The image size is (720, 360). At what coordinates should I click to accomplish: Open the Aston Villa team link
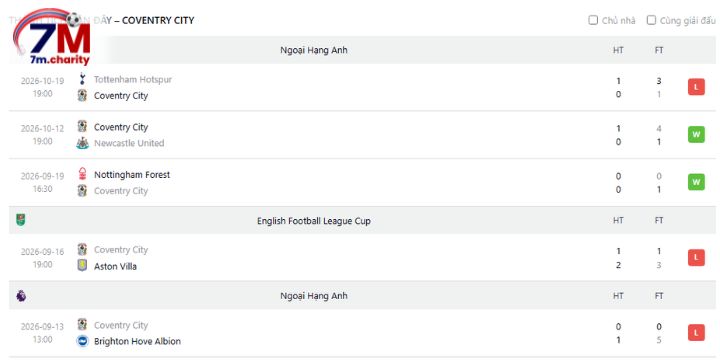[x=115, y=266]
